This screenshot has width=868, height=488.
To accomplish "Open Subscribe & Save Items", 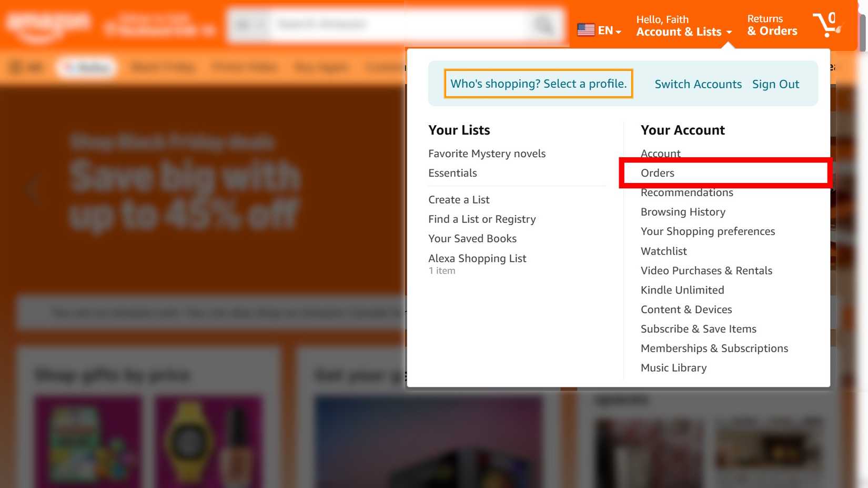I will pos(698,329).
